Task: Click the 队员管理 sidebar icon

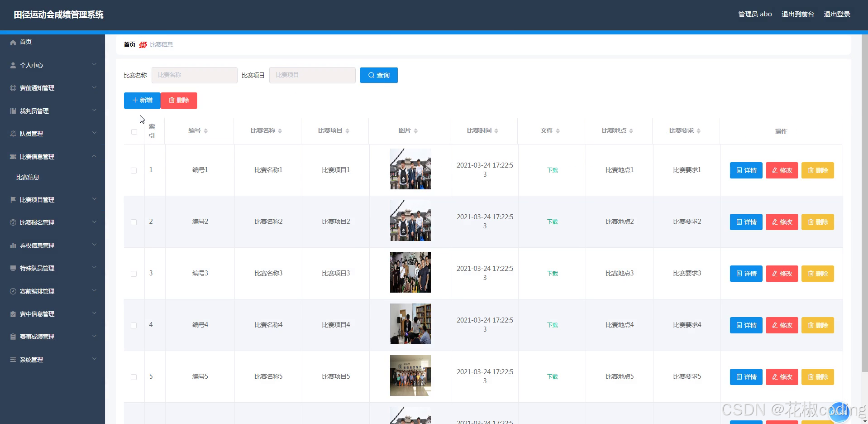Action: pos(13,134)
